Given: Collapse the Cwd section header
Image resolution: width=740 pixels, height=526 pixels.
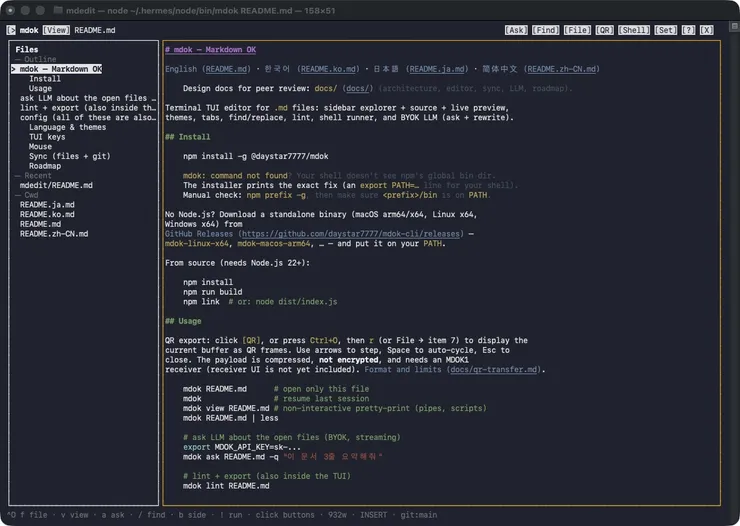Looking at the screenshot, I should pos(27,195).
